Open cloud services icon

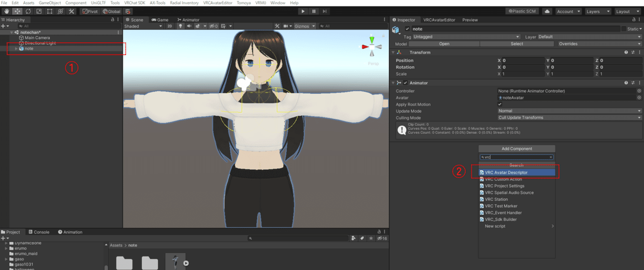pyautogui.click(x=547, y=11)
